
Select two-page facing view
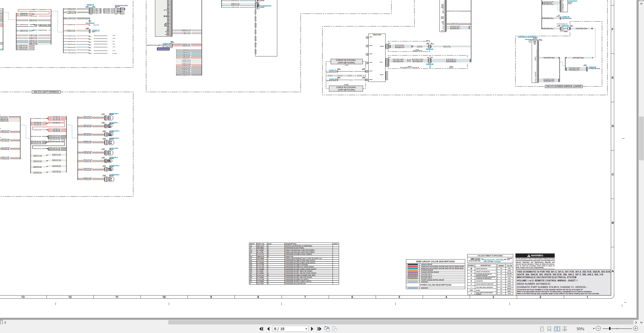click(557, 329)
